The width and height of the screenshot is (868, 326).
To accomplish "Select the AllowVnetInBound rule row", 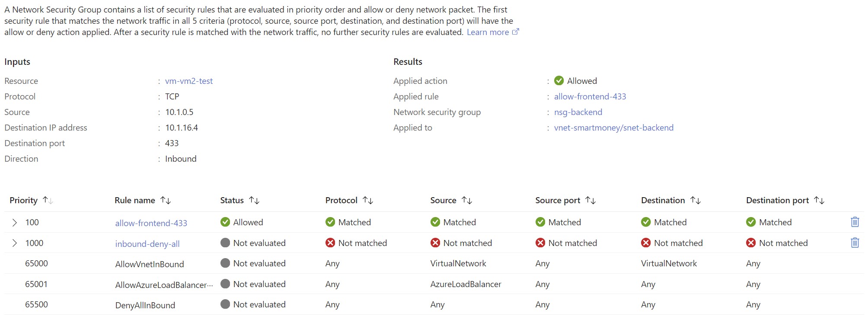I will tap(434, 263).
